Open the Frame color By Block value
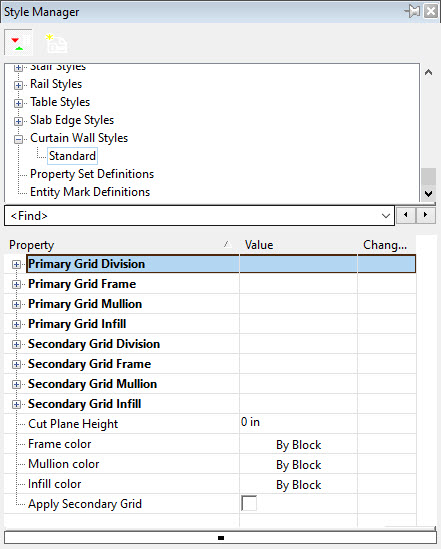Image resolution: width=441 pixels, height=549 pixels. tap(298, 445)
